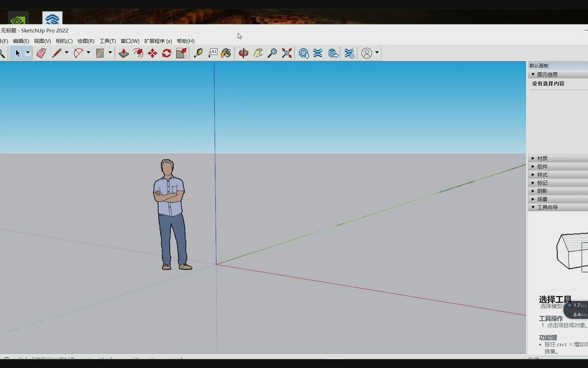
Task: Activate the Move tool
Action: click(x=152, y=53)
